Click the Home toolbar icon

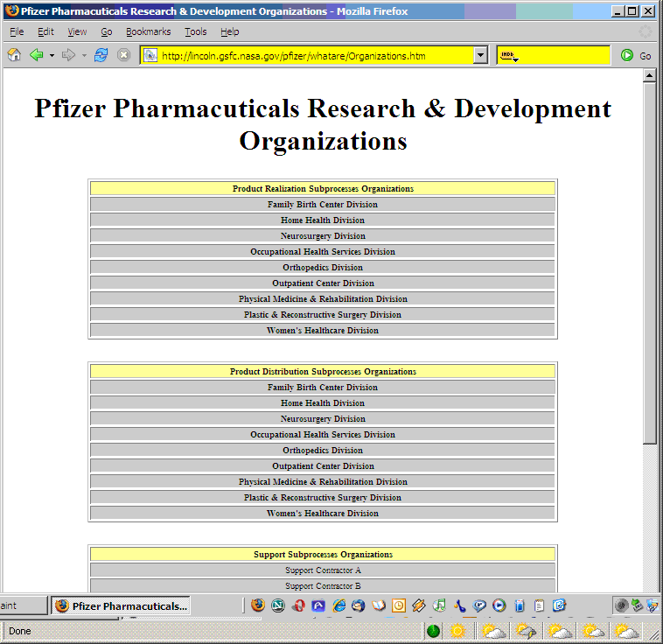tap(14, 55)
